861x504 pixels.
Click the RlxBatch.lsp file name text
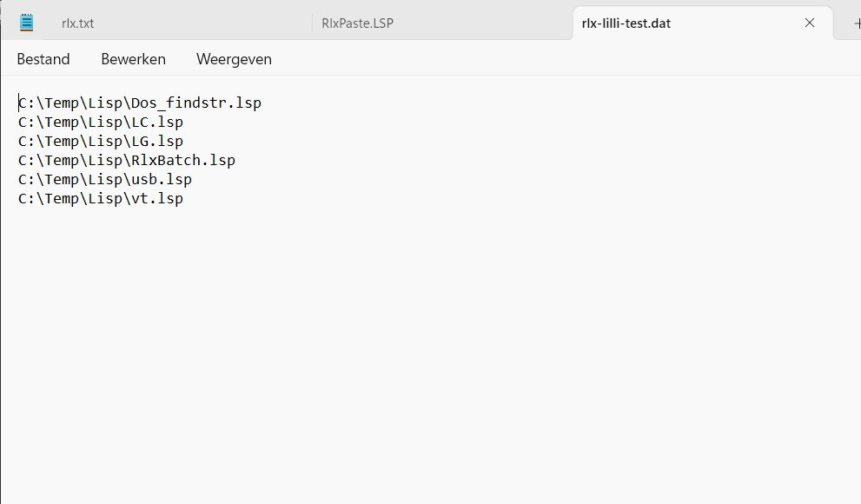point(182,160)
